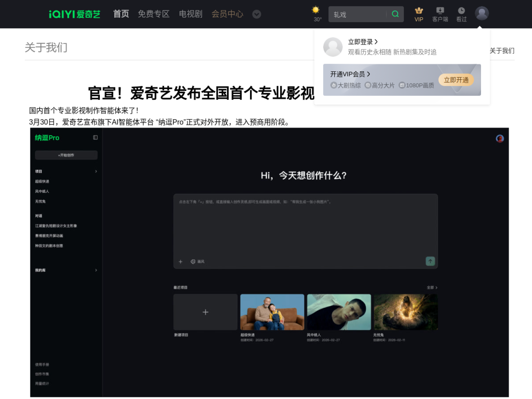Image resolution: width=532 pixels, height=399 pixels.
Task: Expand more channels dropdown arrow
Action: tap(257, 14)
